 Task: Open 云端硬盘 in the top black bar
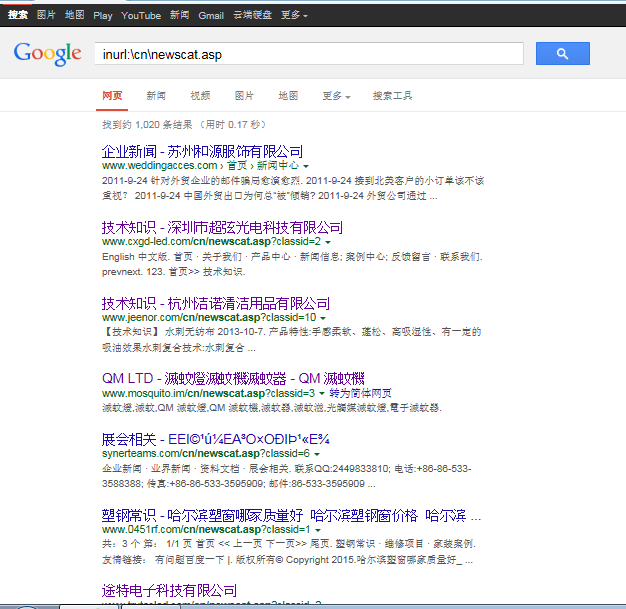coord(253,15)
